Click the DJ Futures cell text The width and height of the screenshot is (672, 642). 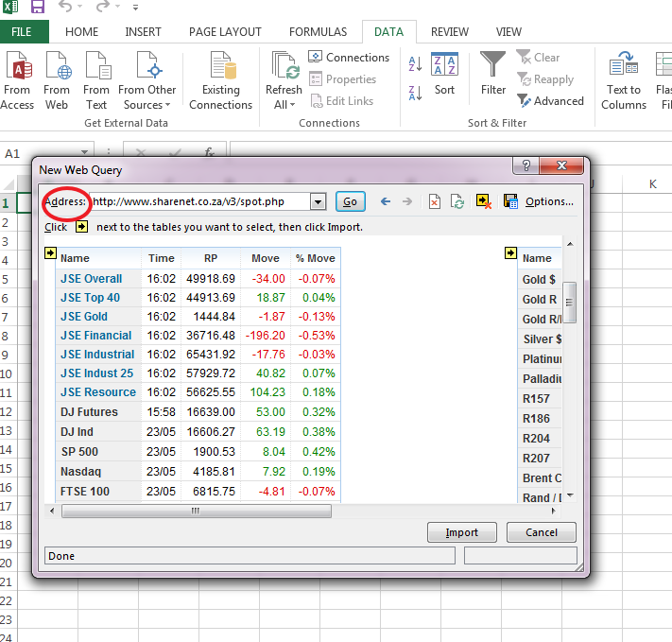(x=89, y=412)
